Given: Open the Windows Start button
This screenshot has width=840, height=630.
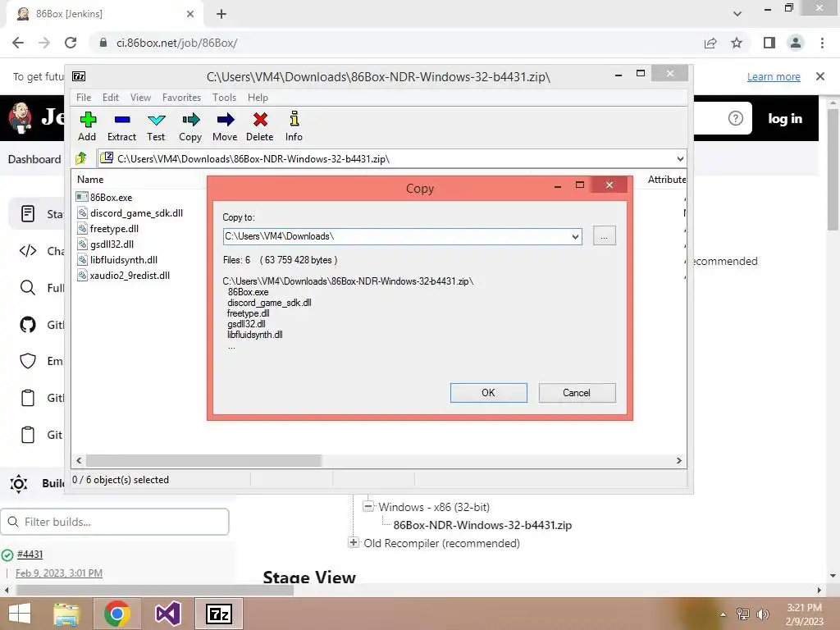Looking at the screenshot, I should pos(20,614).
